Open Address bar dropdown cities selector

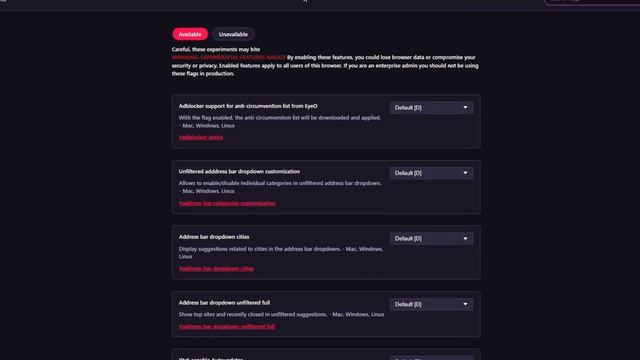431,238
